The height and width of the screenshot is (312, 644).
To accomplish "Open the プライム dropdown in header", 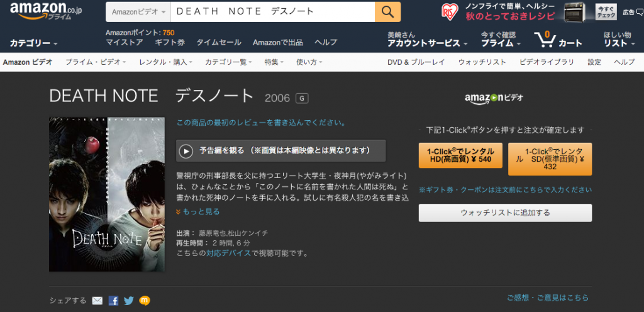I will (x=501, y=43).
